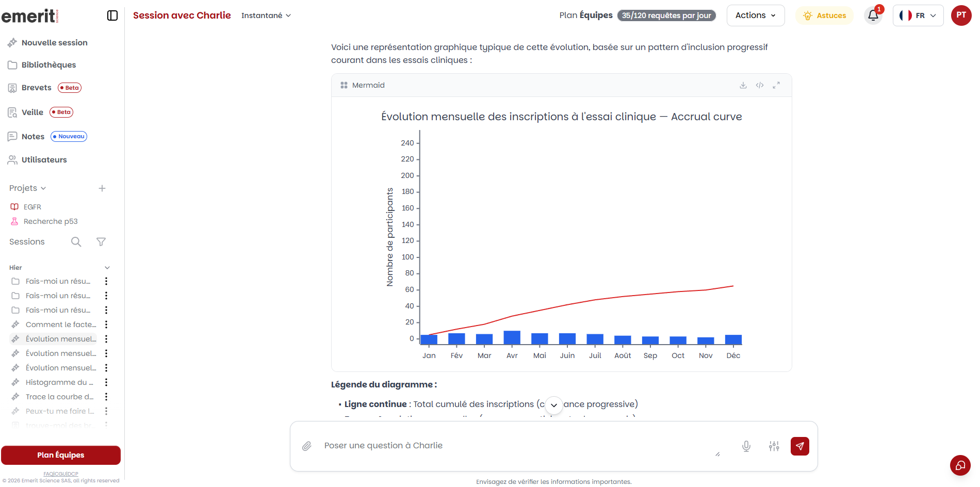Download the Mermaid diagram

(x=743, y=85)
